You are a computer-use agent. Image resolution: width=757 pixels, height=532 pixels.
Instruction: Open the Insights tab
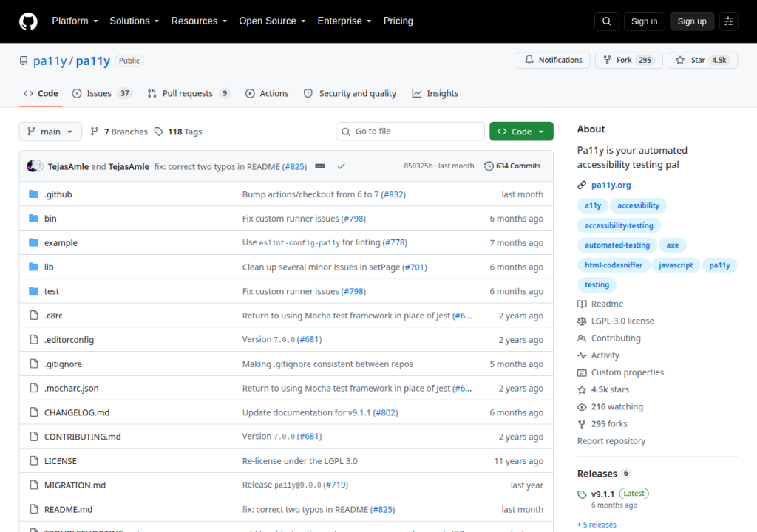[x=435, y=93]
